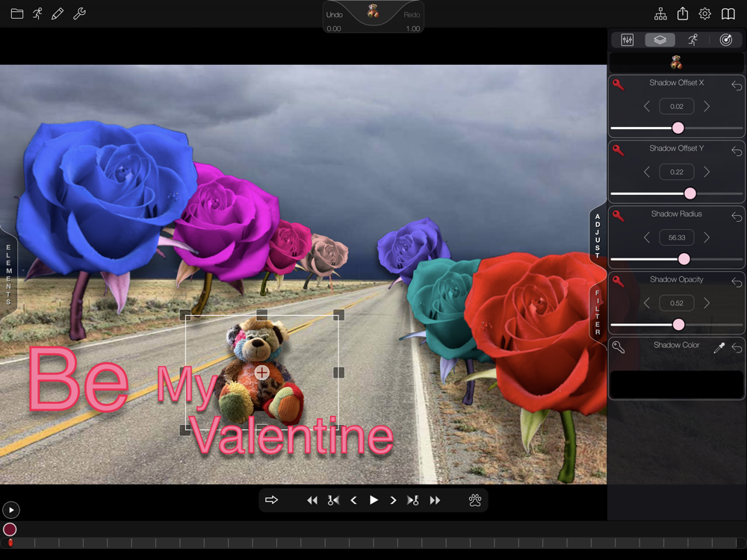Expand the ELEMENTS side panel
Viewport: 747px width, 560px height.
pos(8,275)
